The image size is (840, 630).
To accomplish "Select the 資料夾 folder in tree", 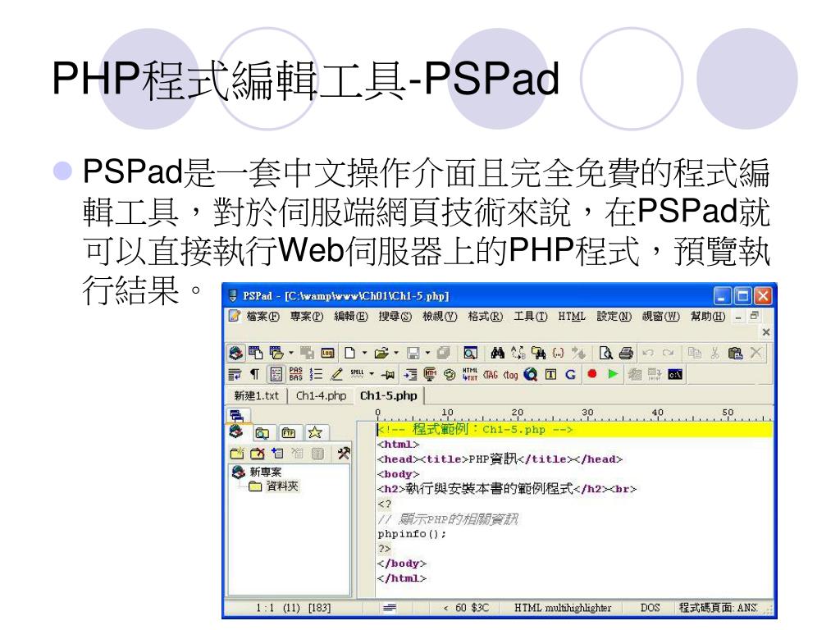I will pos(274,486).
